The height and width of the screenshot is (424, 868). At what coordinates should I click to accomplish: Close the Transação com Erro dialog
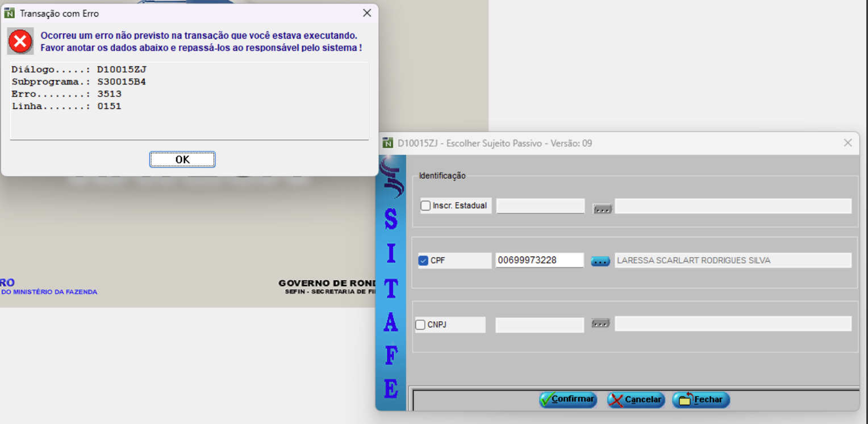pyautogui.click(x=367, y=13)
